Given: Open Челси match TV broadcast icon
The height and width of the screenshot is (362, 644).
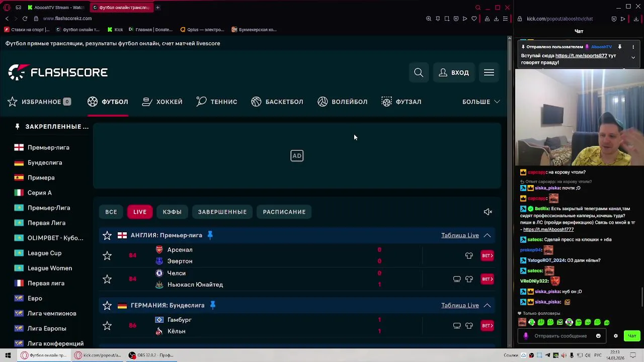Looking at the screenshot, I should pos(457,279).
